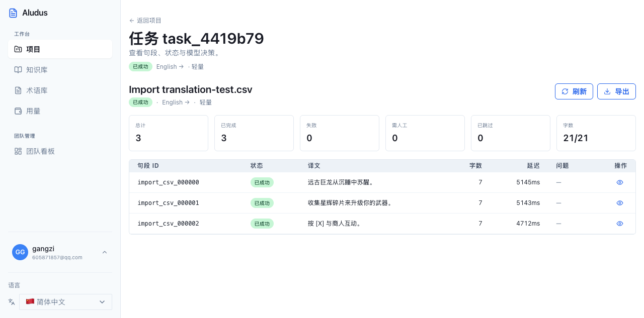Click the 4712ms latency value
The width and height of the screenshot is (644, 318).
pyautogui.click(x=528, y=224)
